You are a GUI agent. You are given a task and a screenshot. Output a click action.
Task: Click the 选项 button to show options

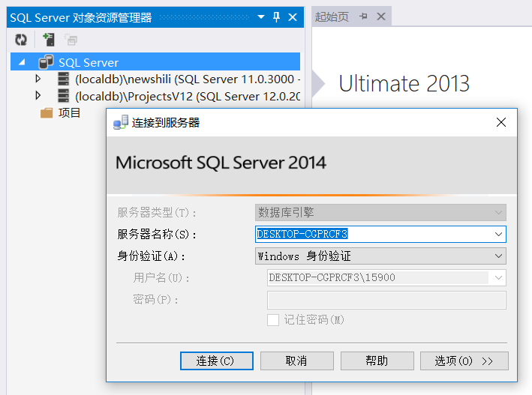(x=464, y=361)
